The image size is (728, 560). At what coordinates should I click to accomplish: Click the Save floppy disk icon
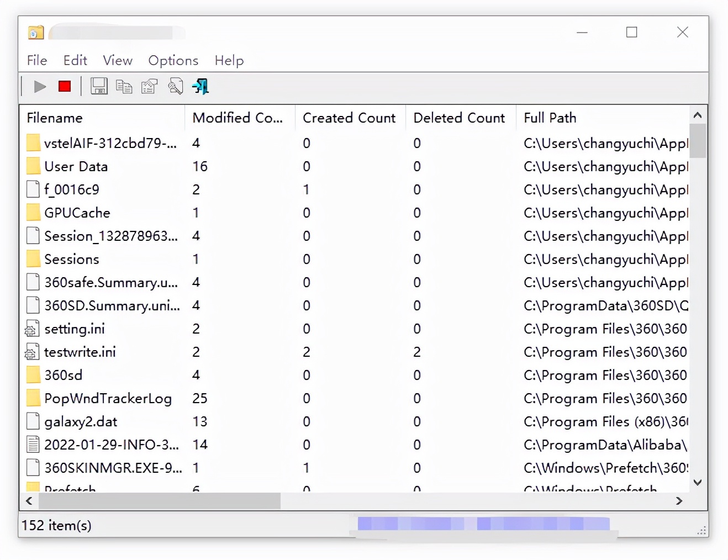point(99,86)
